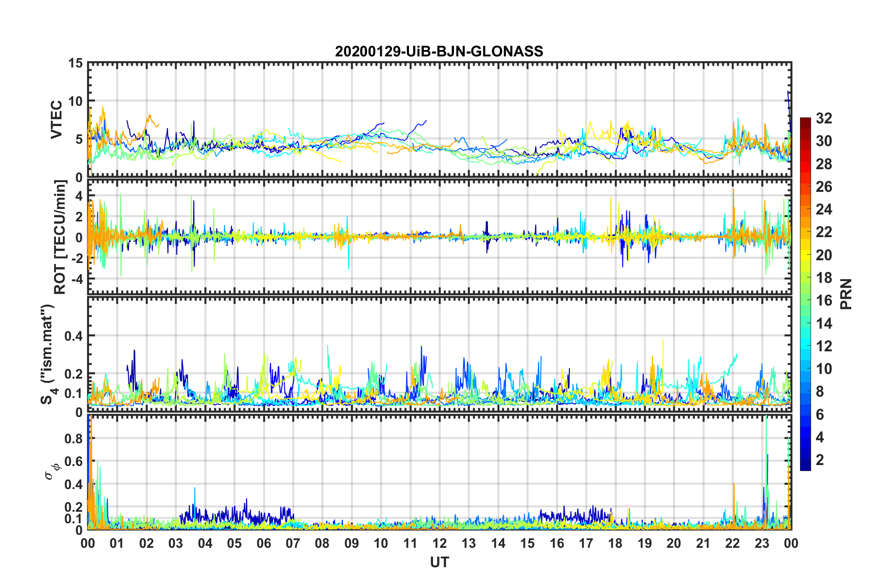Viewport: 879px width, 588px height.
Task: Select the UT hour tick label 19
Action: (645, 543)
